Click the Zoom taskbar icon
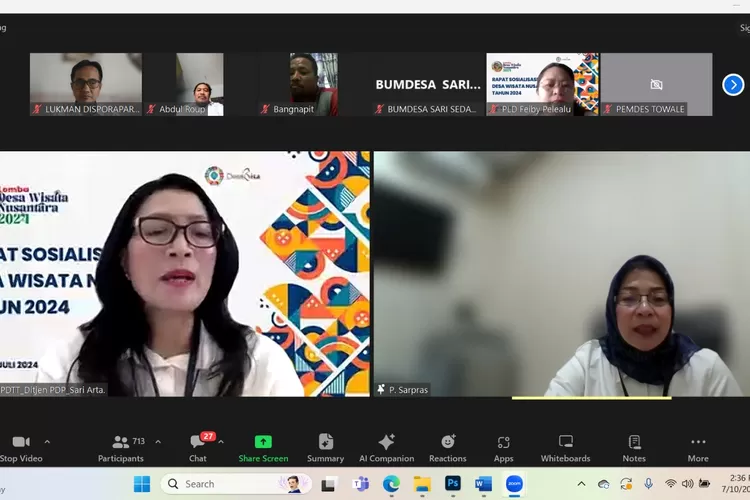The width and height of the screenshot is (750, 500). pos(514,484)
